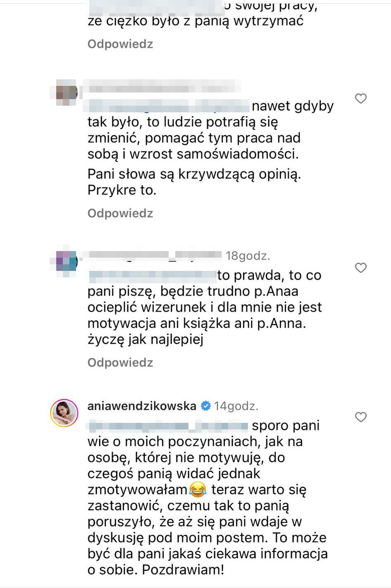The width and height of the screenshot is (391, 588).
Task: Click blurred mention before "sporo pani"
Action: coord(168,425)
